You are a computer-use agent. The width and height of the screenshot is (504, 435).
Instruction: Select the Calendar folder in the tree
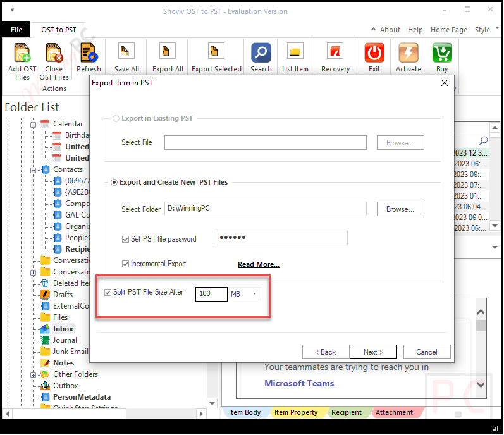68,124
